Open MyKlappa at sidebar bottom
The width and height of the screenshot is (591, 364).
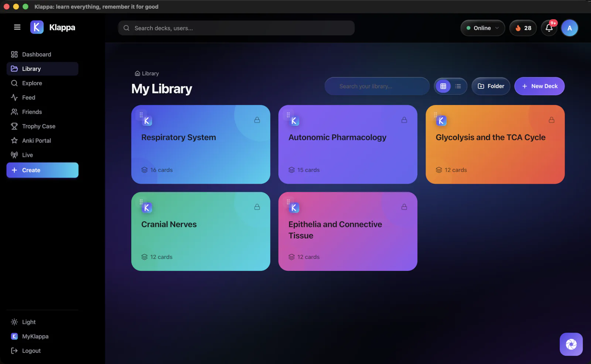click(x=42, y=336)
